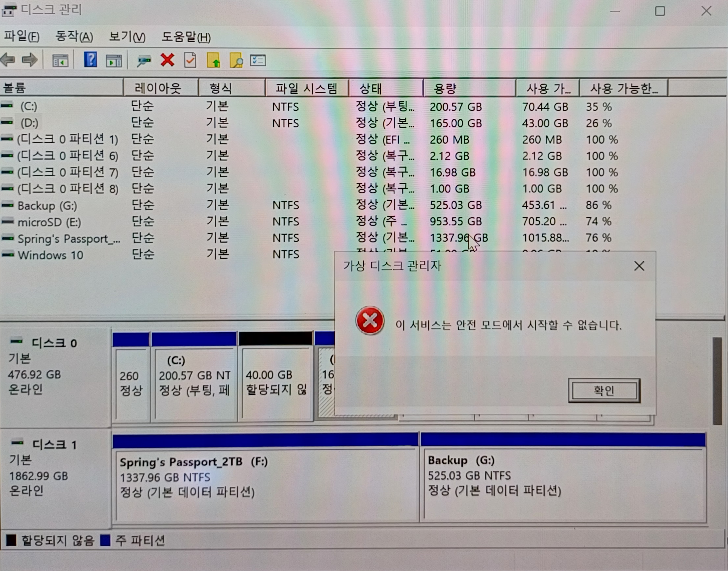Click the yellow folder magnifier search icon
Image resolution: width=728 pixels, height=571 pixels.
[x=236, y=61]
